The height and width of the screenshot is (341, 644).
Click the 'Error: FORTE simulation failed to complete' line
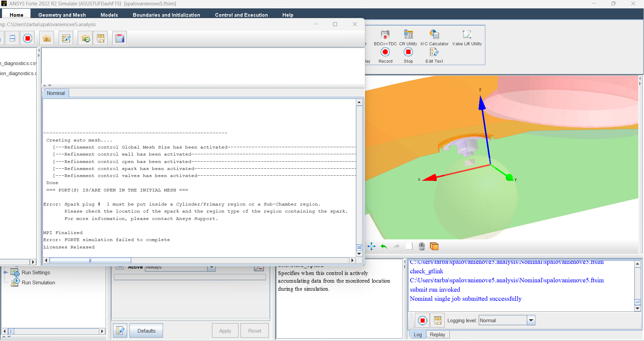point(107,240)
